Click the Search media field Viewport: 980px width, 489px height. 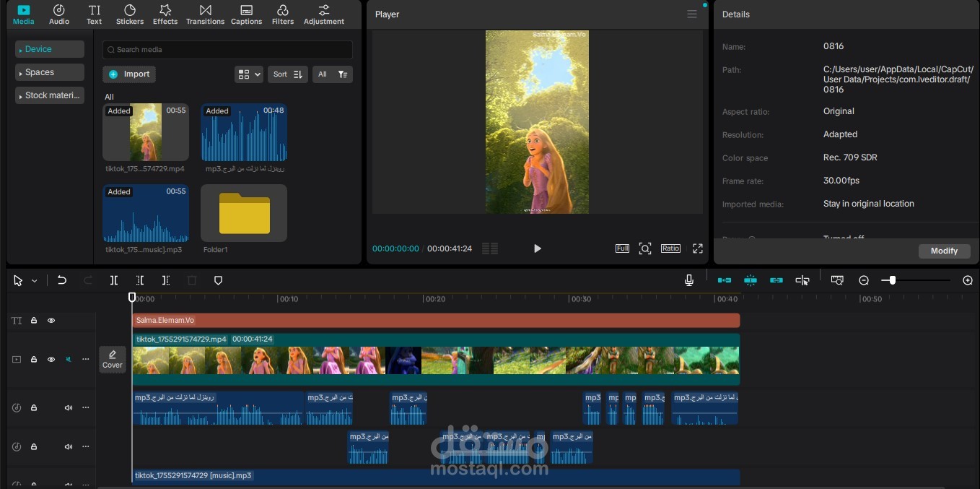coord(227,50)
